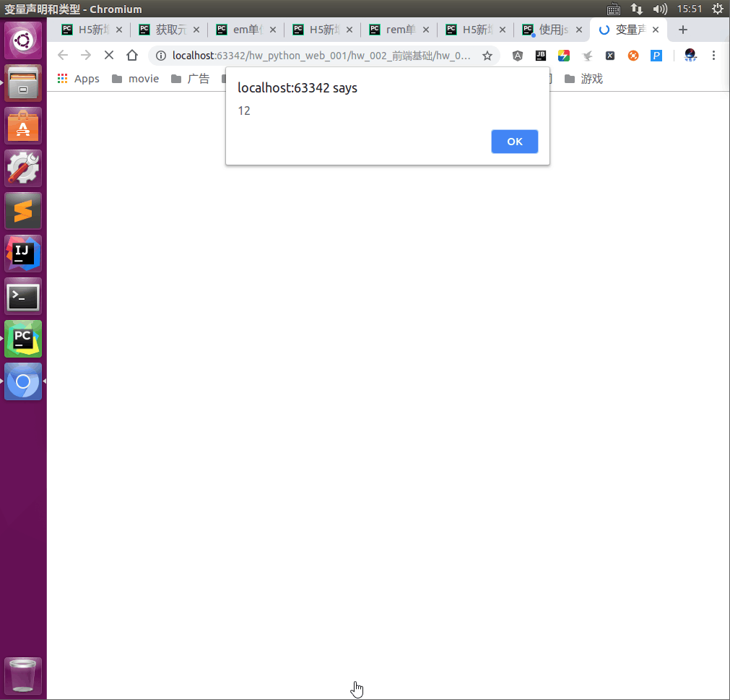Viewport: 730px width, 700px height.
Task: Open the orange circle extension icon
Action: (x=633, y=56)
